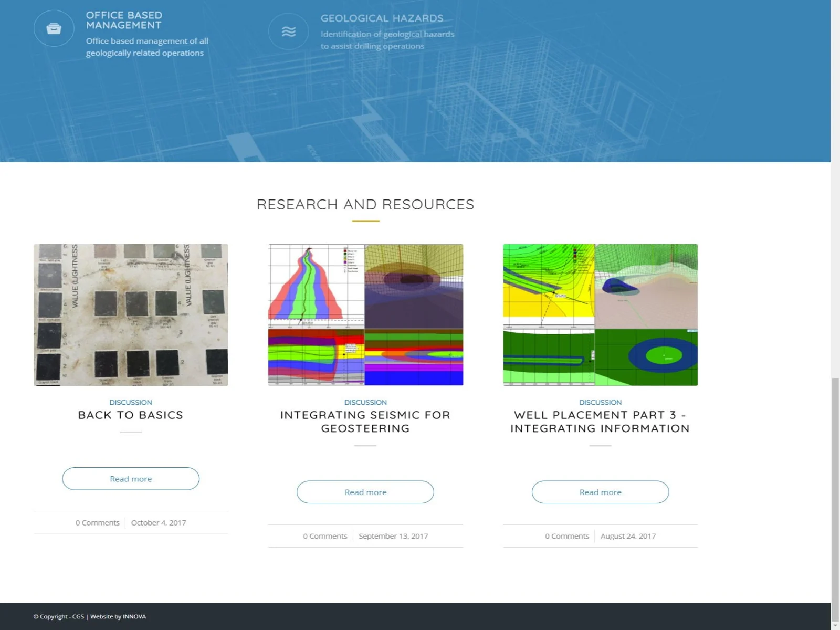840x630 pixels.
Task: Click the Office Based Management briefcase icon
Action: 54,28
